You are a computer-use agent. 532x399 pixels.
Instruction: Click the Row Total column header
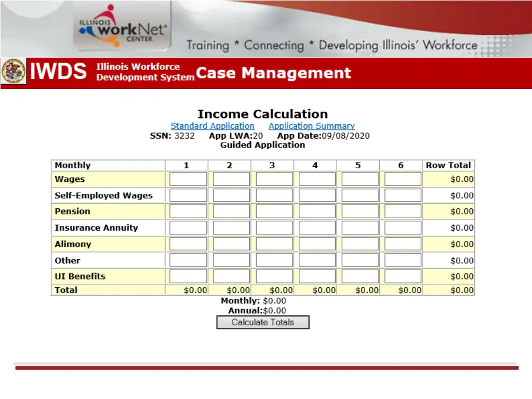point(448,165)
